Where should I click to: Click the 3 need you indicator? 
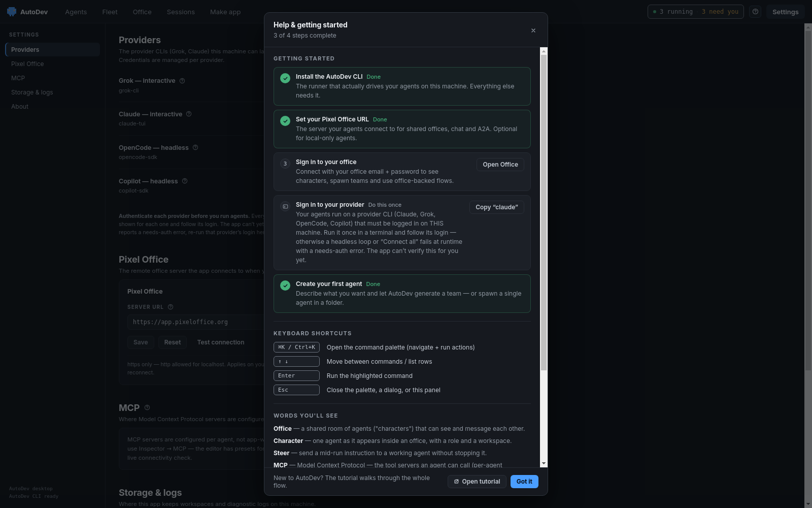(x=720, y=12)
